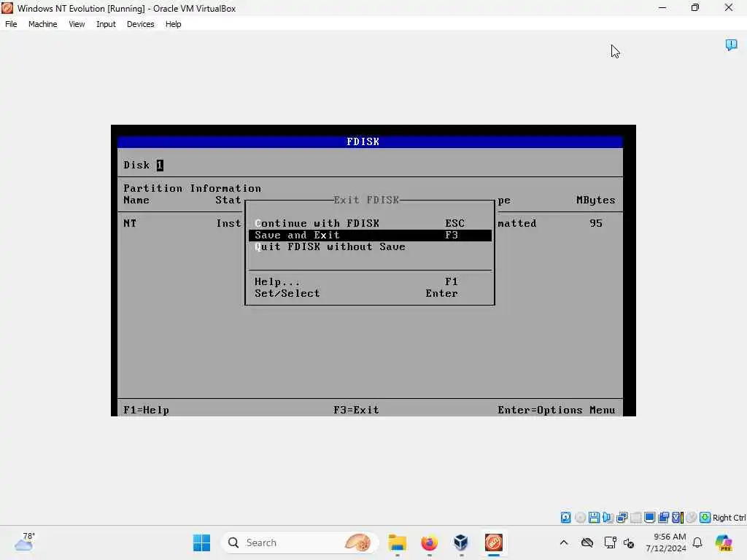
Task: Show hidden system tray icons
Action: pyautogui.click(x=564, y=542)
